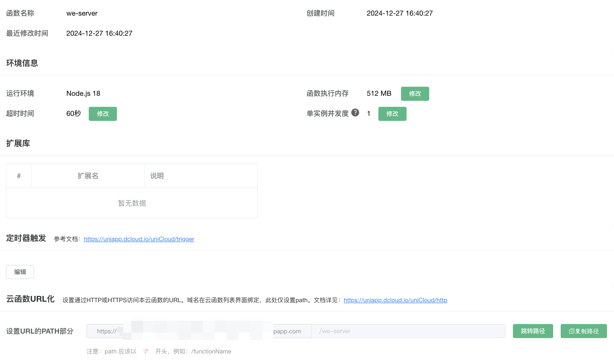
Task: Click the 单实例并发度 label
Action: tap(327, 113)
